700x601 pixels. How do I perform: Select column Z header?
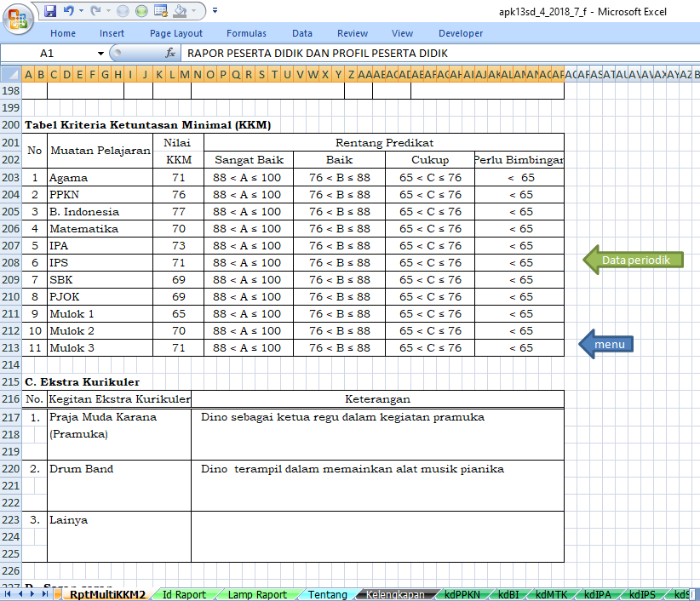tap(352, 75)
